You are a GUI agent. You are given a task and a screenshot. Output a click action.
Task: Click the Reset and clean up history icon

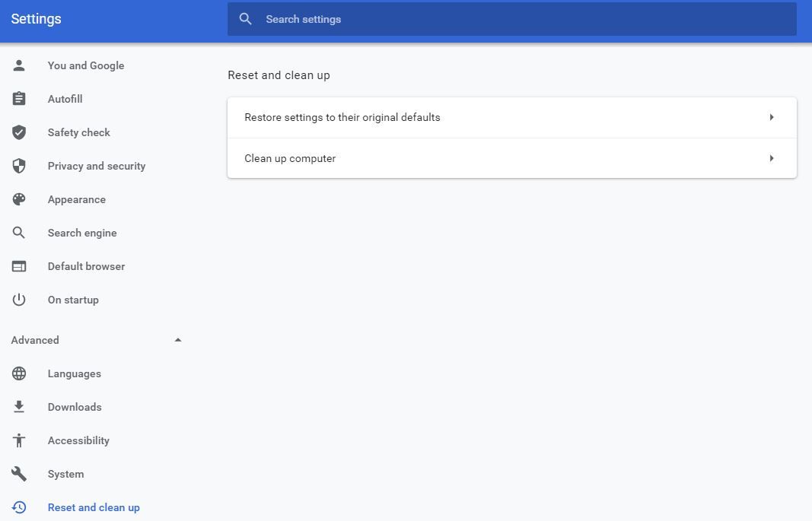[x=19, y=507]
